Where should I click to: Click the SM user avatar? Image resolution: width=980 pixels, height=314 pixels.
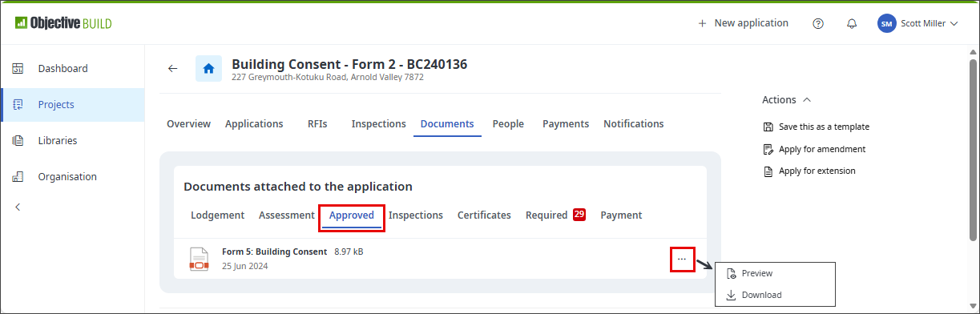coord(886,23)
